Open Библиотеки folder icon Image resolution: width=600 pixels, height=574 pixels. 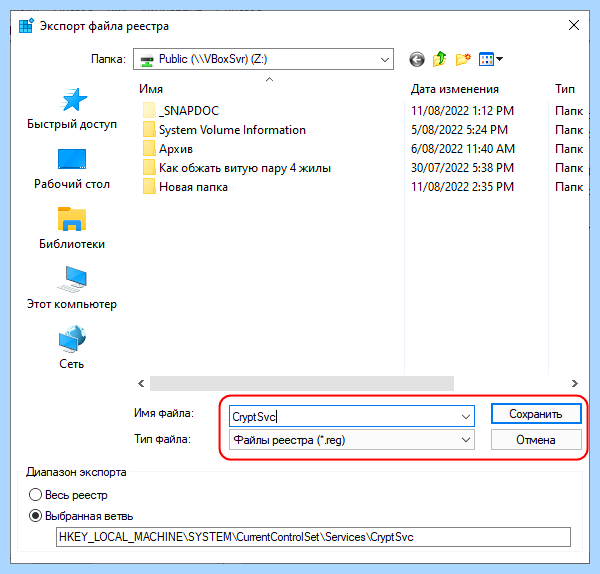coord(72,219)
